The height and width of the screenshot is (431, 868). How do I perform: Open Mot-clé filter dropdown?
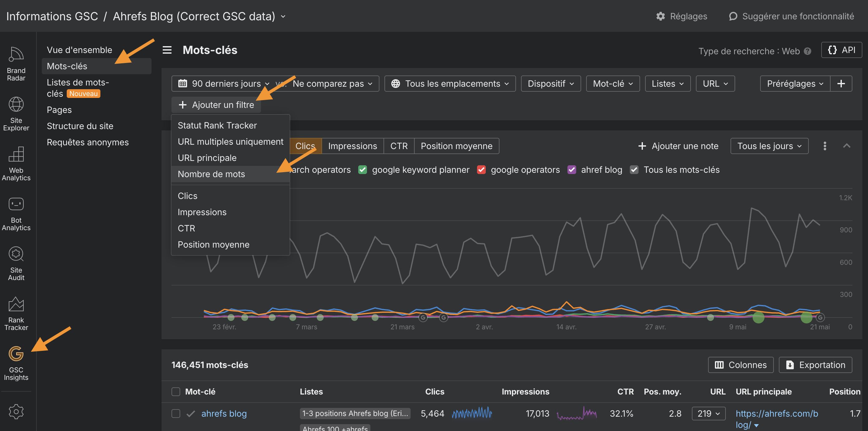(613, 84)
